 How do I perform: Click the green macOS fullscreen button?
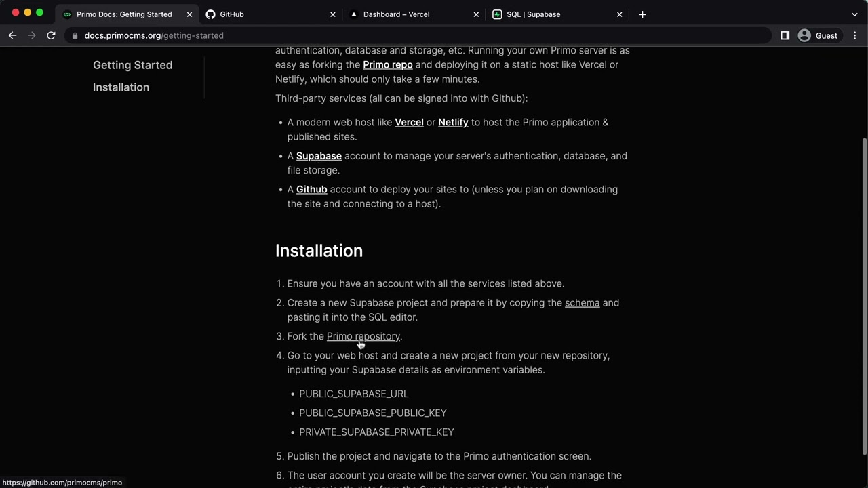point(39,13)
